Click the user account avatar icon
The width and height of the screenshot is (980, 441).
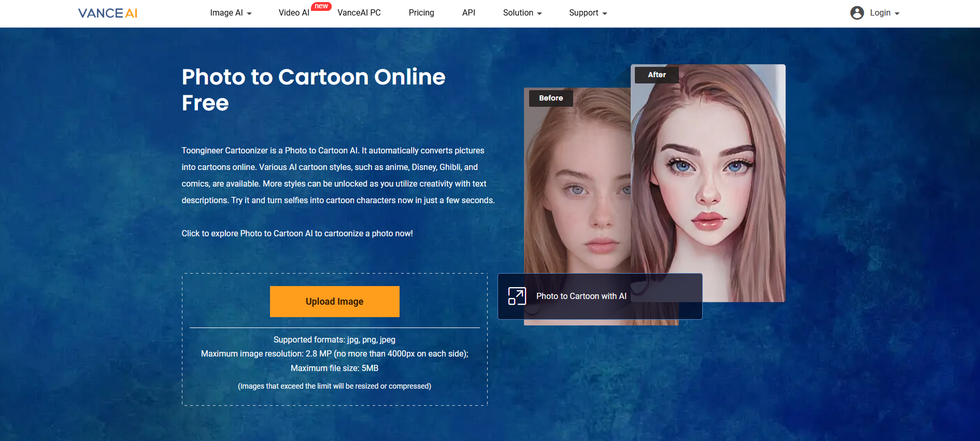coord(857,13)
